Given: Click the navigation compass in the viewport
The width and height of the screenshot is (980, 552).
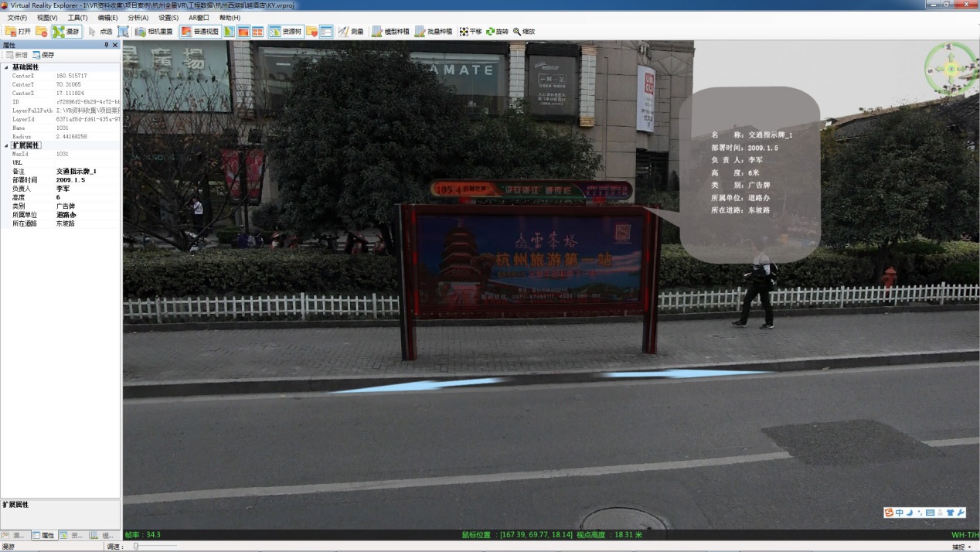Looking at the screenshot, I should click(951, 69).
